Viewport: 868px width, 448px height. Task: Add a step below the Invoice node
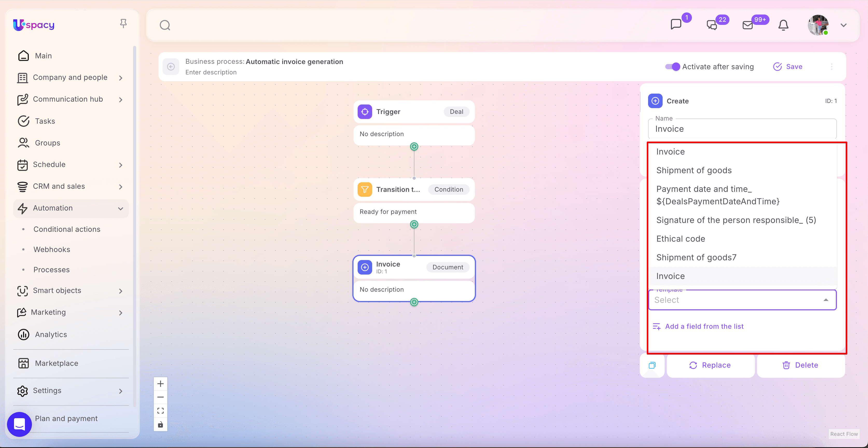[x=414, y=302]
